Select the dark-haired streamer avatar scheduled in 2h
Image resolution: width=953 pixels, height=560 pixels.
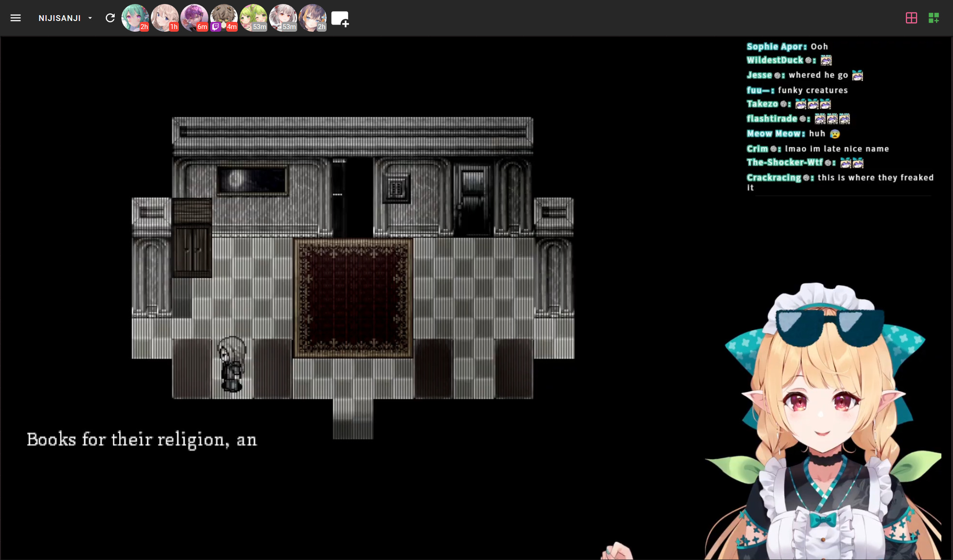click(311, 17)
